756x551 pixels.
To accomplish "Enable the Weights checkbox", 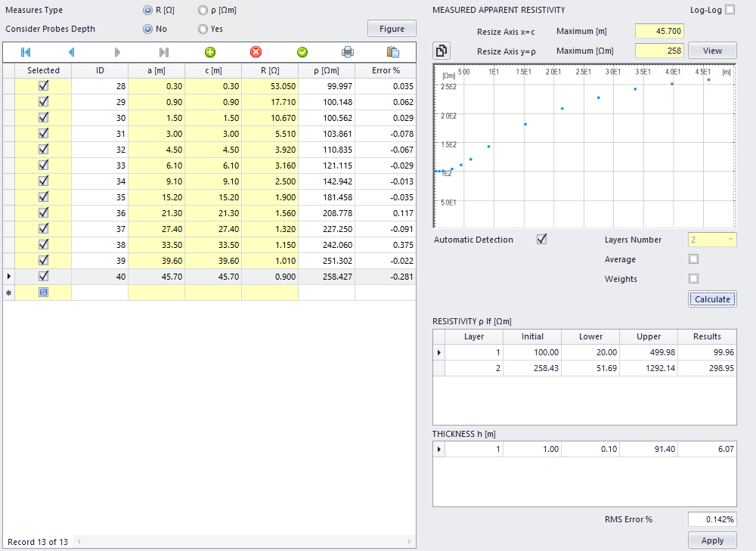I will (x=693, y=279).
